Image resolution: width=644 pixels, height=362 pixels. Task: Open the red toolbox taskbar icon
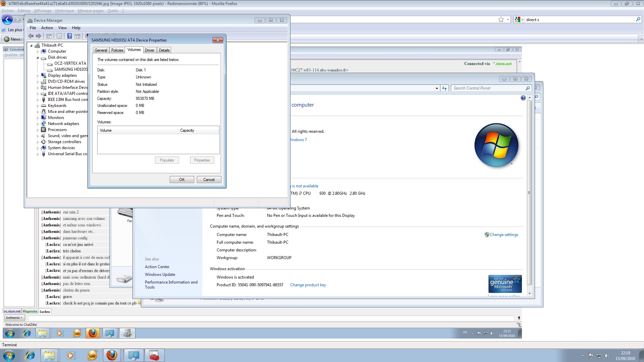click(154, 355)
